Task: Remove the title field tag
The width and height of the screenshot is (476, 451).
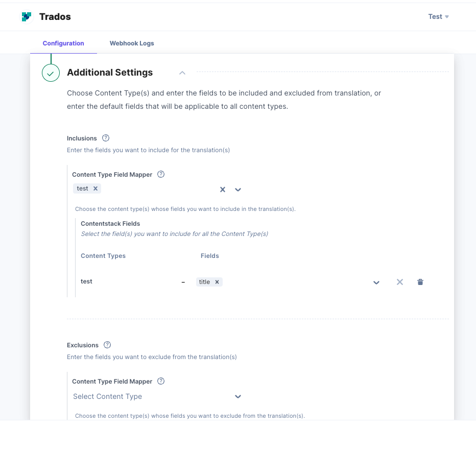Action: pyautogui.click(x=217, y=282)
